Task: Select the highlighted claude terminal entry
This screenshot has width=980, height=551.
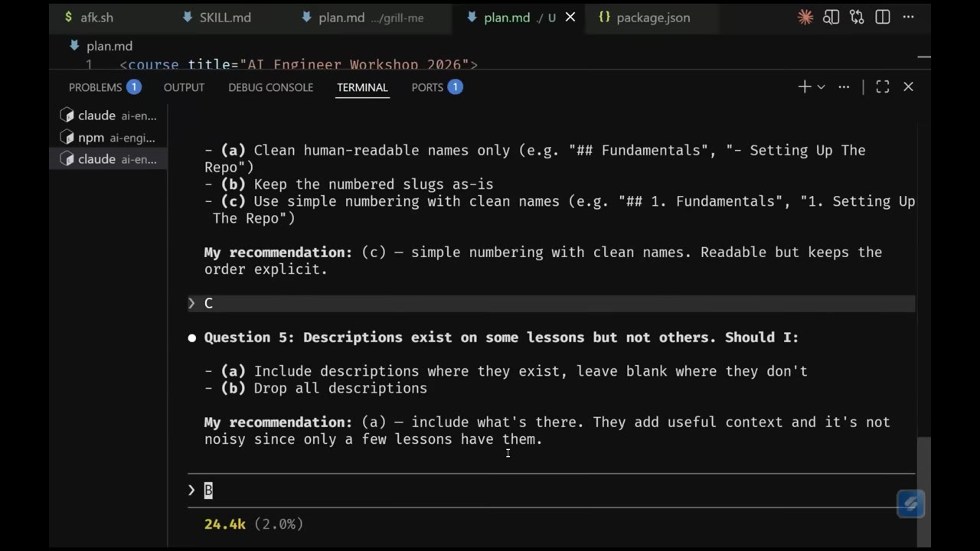Action: tap(108, 159)
